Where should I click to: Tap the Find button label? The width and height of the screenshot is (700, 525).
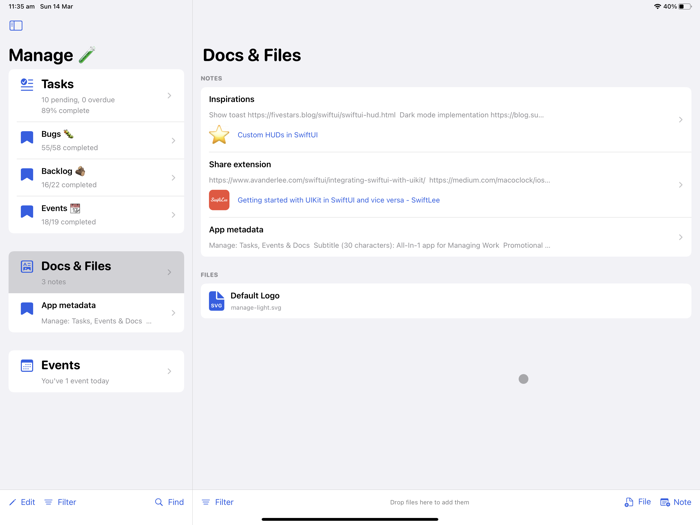point(176,502)
